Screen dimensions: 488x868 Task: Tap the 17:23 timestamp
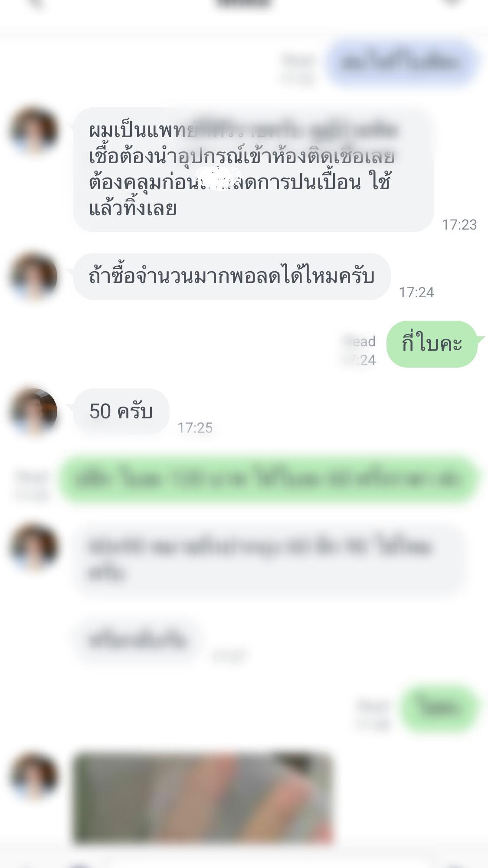[459, 225]
